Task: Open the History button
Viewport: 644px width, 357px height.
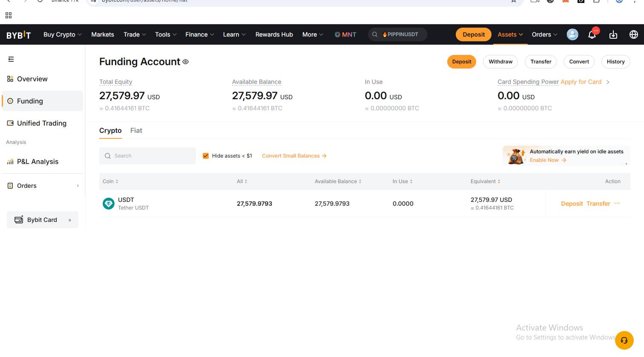Action: 616,62
